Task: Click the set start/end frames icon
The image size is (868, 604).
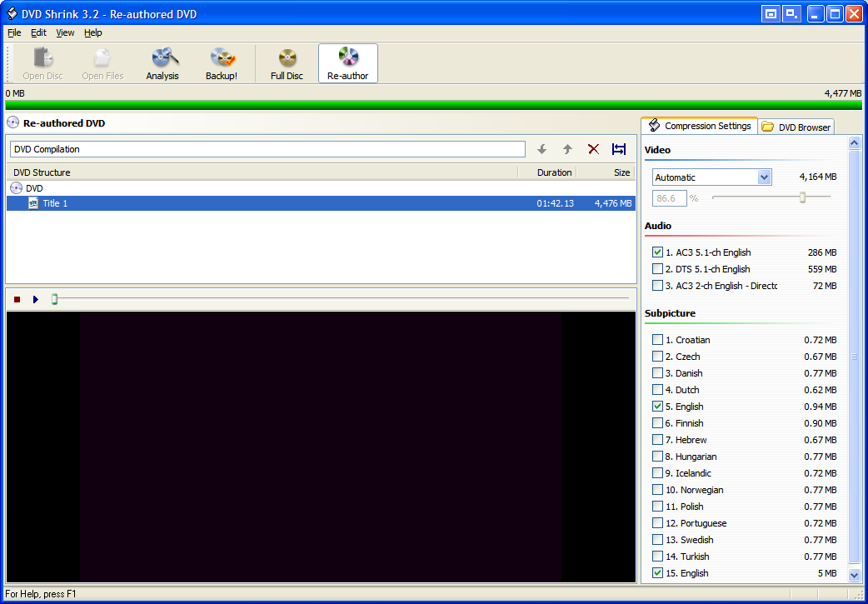Action: [619, 149]
